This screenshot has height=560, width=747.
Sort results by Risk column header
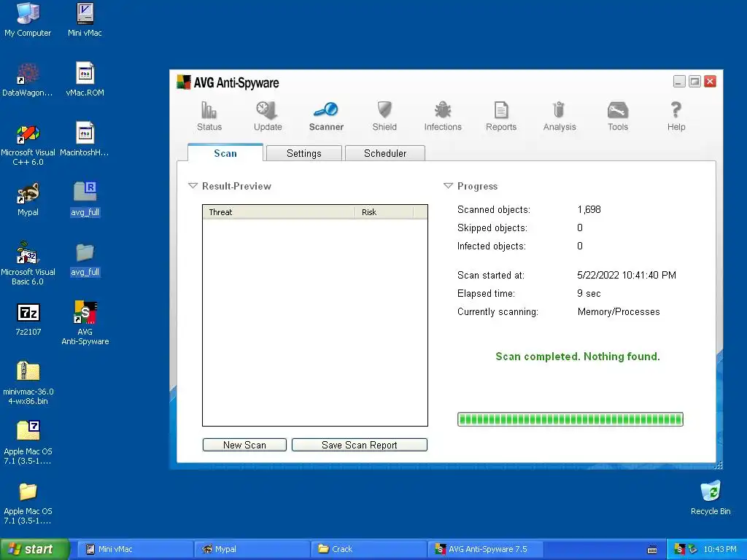coord(384,212)
